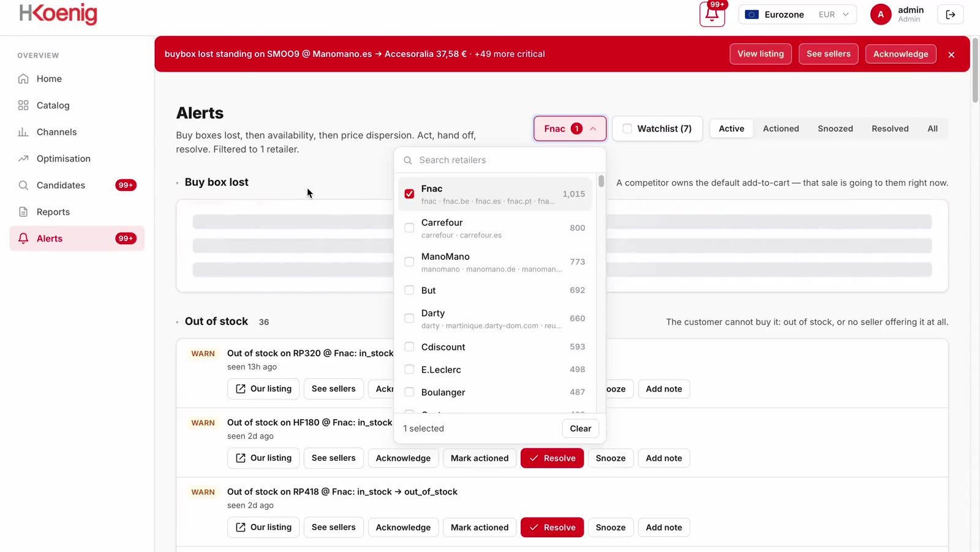The image size is (980, 552).
Task: Open Our listing for HF180 alert
Action: 263,458
